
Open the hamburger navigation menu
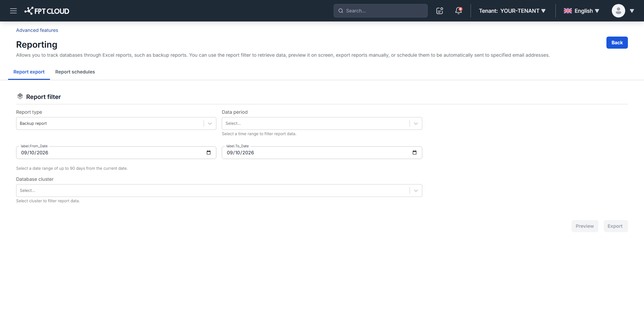tap(13, 11)
